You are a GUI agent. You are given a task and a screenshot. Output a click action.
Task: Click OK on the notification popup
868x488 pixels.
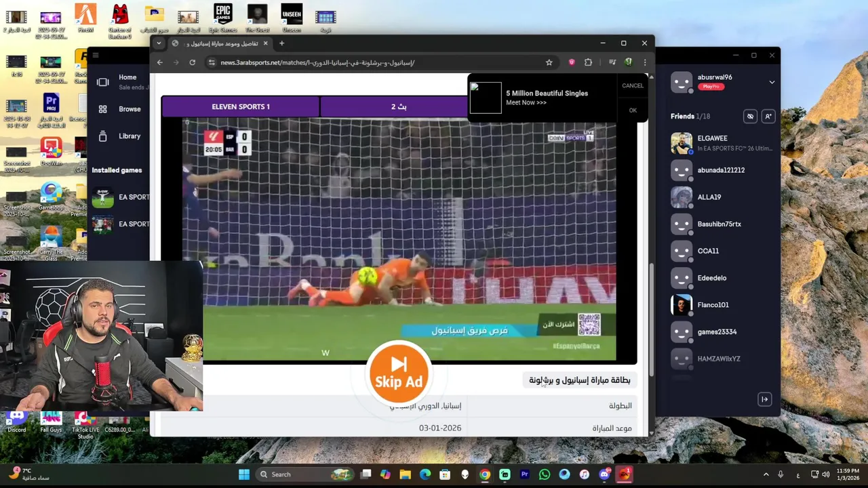click(633, 110)
